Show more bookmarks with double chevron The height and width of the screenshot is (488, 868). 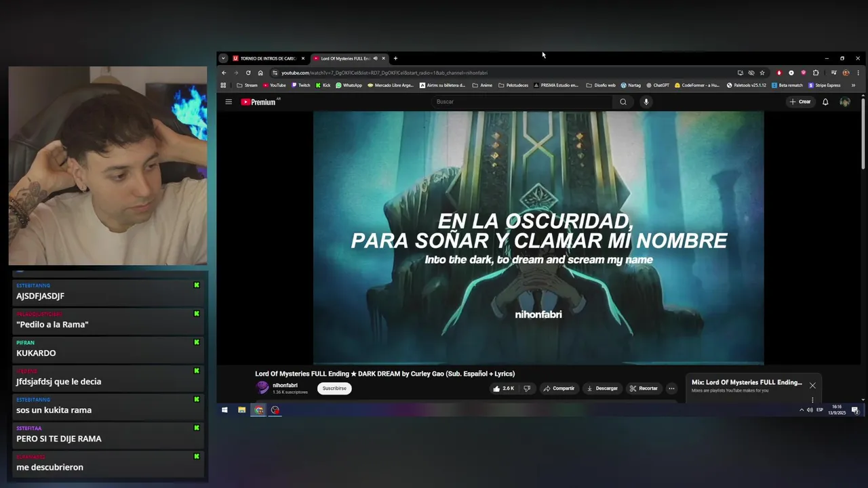(x=853, y=85)
